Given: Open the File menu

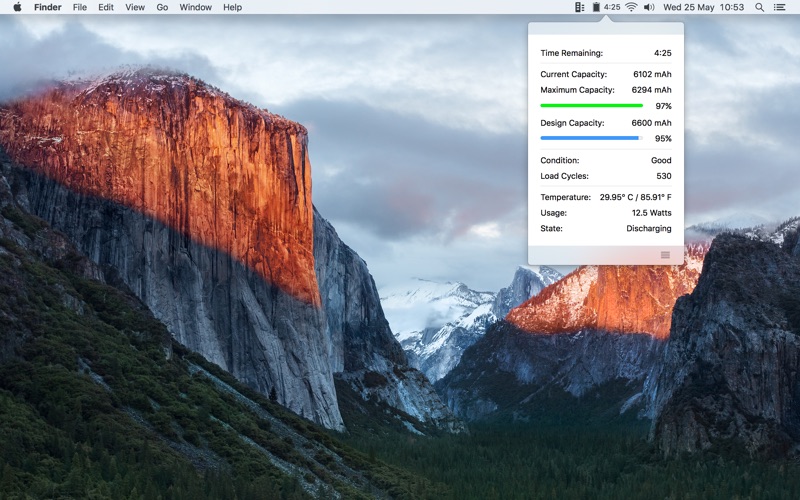Looking at the screenshot, I should [80, 7].
